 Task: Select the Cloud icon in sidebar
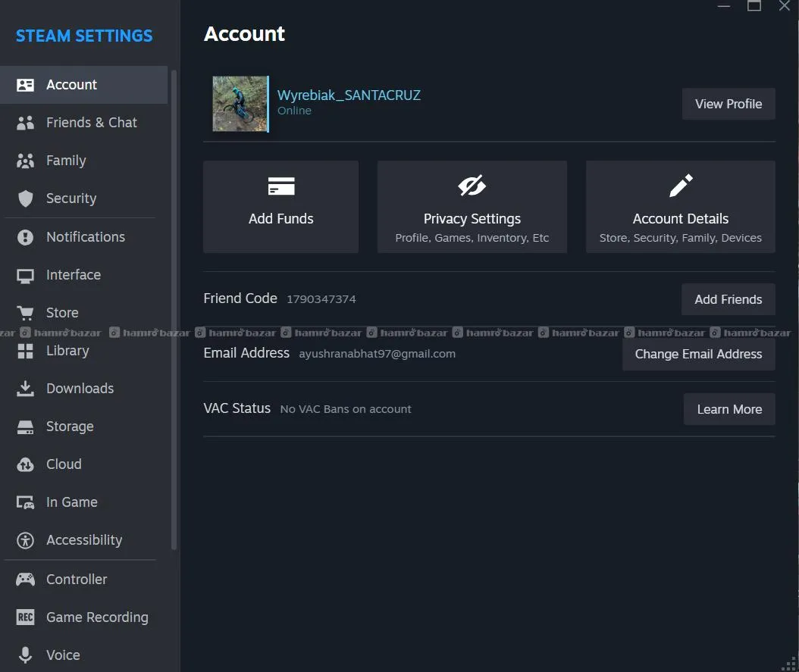(x=26, y=464)
